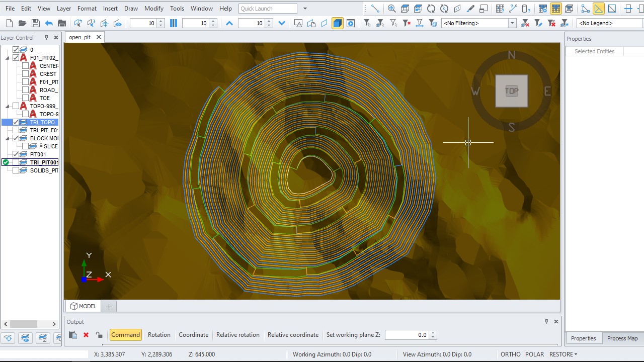The width and height of the screenshot is (644, 362).
Task: Select the Zoom in magnifier tool
Action: (392, 9)
